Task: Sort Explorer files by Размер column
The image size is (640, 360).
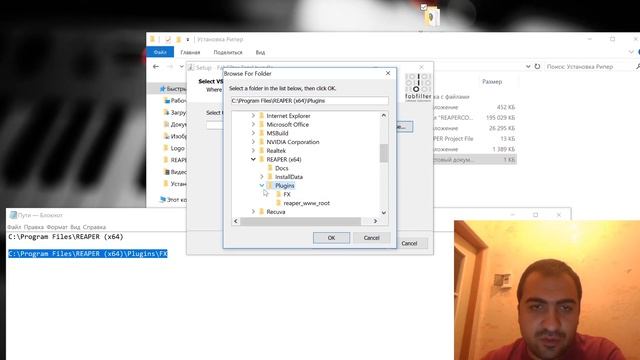Action: pos(492,82)
